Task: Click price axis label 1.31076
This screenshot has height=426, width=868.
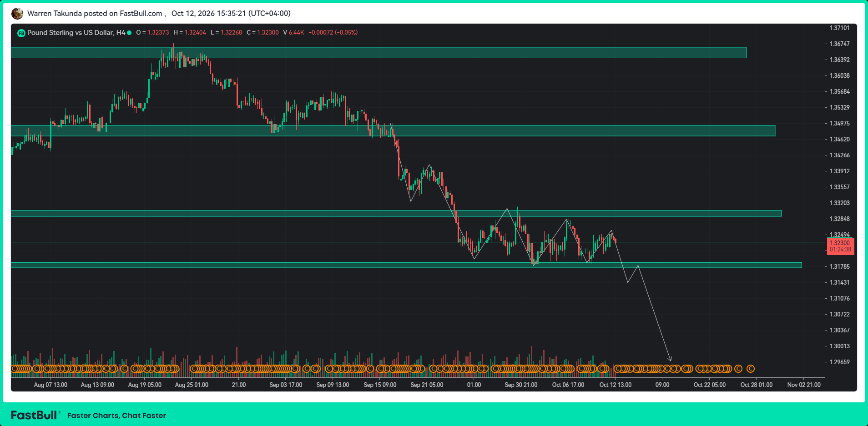Action: (839, 299)
